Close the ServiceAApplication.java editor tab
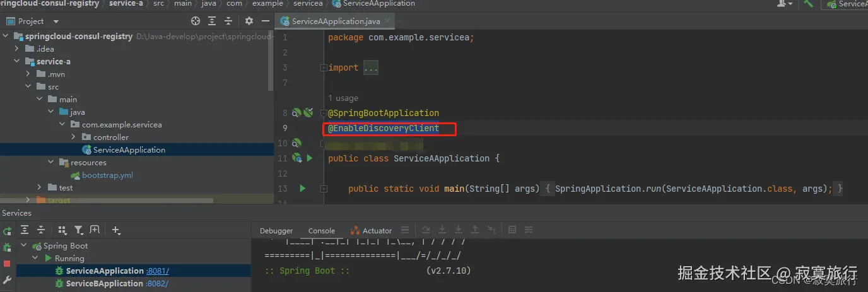The image size is (868, 292). (x=387, y=21)
